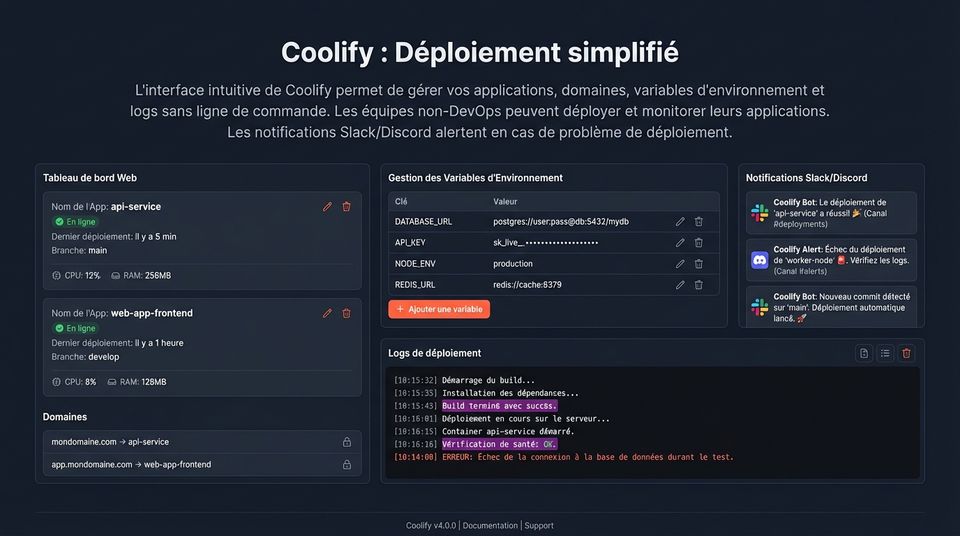Delete the web-app-frontend app
The width and height of the screenshot is (960, 536).
pyautogui.click(x=347, y=314)
